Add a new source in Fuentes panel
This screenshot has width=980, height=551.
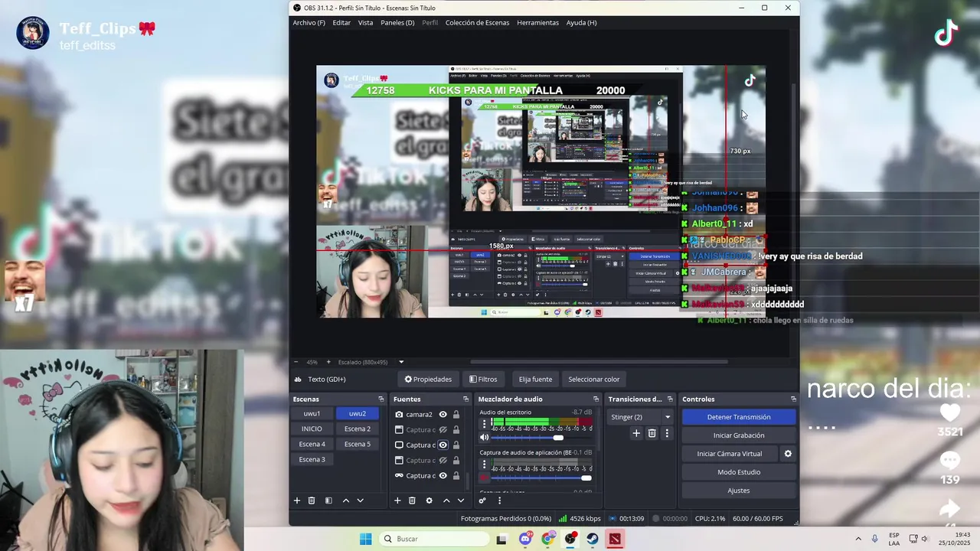[x=397, y=500]
